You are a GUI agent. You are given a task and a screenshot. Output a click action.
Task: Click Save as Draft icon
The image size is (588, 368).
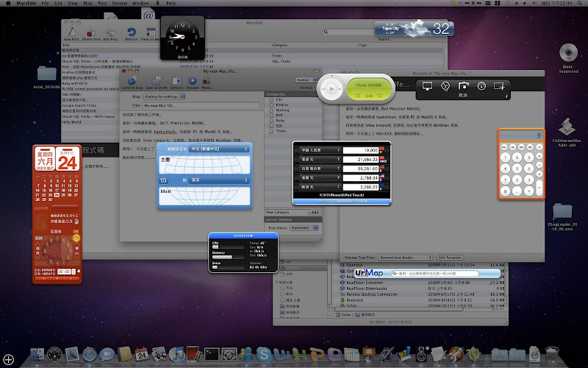click(x=156, y=80)
